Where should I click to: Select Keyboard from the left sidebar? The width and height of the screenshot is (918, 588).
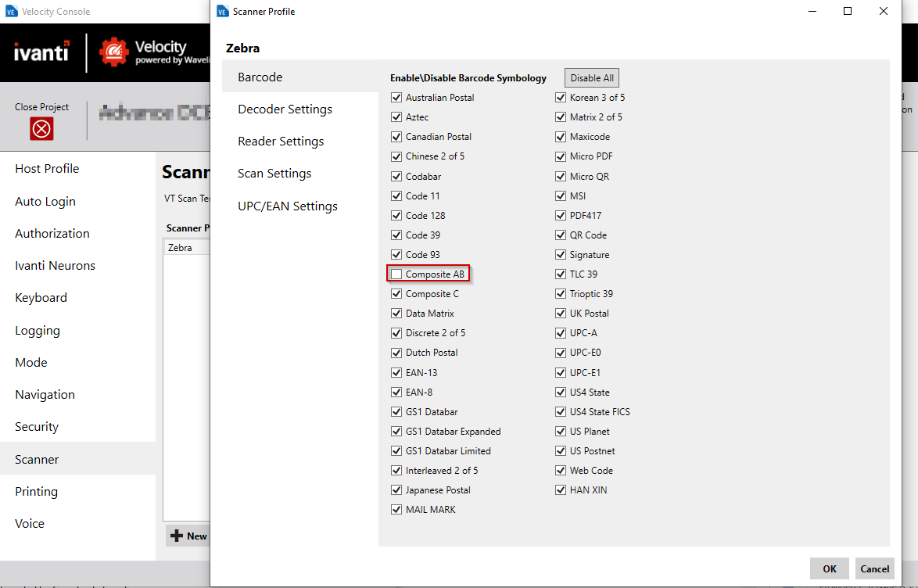41,297
